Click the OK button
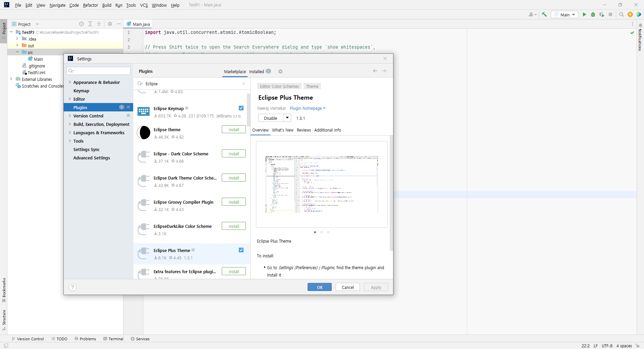Image resolution: width=644 pixels, height=349 pixels. coord(320,287)
